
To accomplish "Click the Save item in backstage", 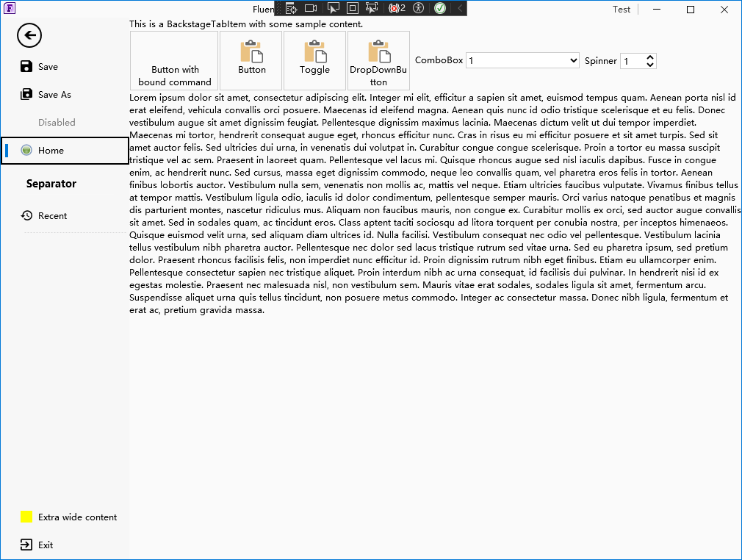I will 65,67.
